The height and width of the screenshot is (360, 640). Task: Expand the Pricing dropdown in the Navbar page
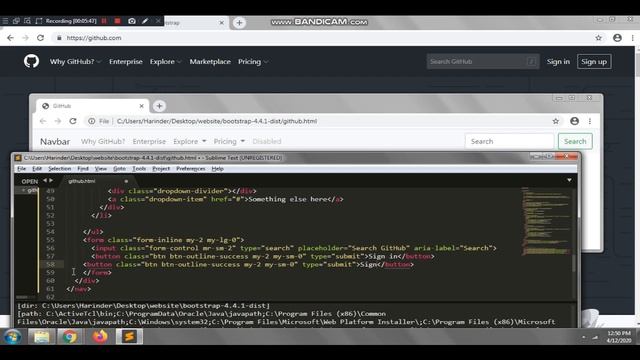pyautogui.click(x=229, y=141)
